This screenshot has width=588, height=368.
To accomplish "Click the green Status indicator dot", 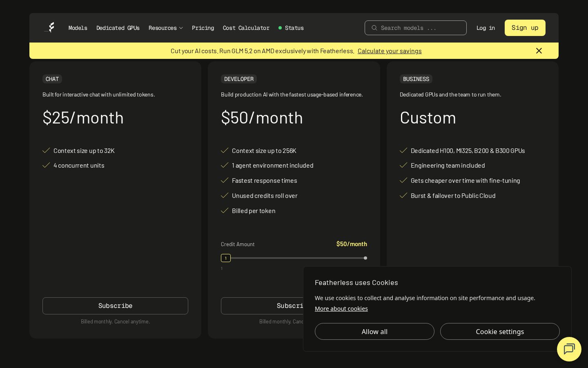I will (280, 28).
